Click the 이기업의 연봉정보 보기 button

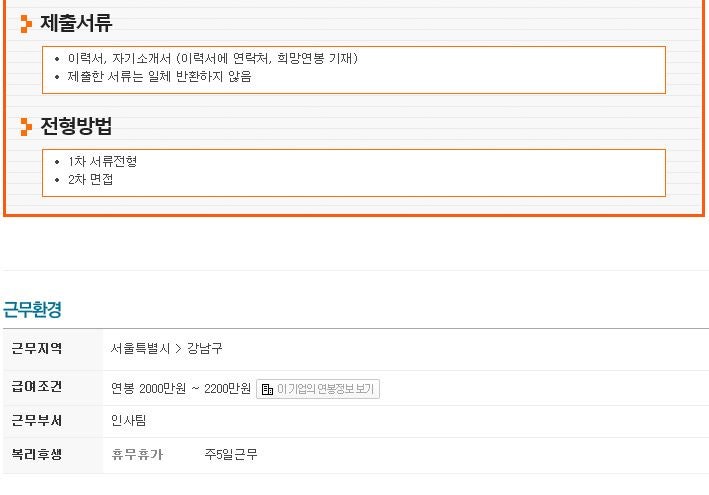(x=318, y=389)
